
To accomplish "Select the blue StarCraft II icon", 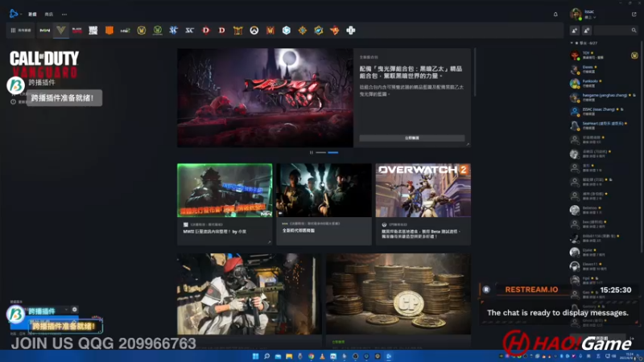I will pos(173,31).
